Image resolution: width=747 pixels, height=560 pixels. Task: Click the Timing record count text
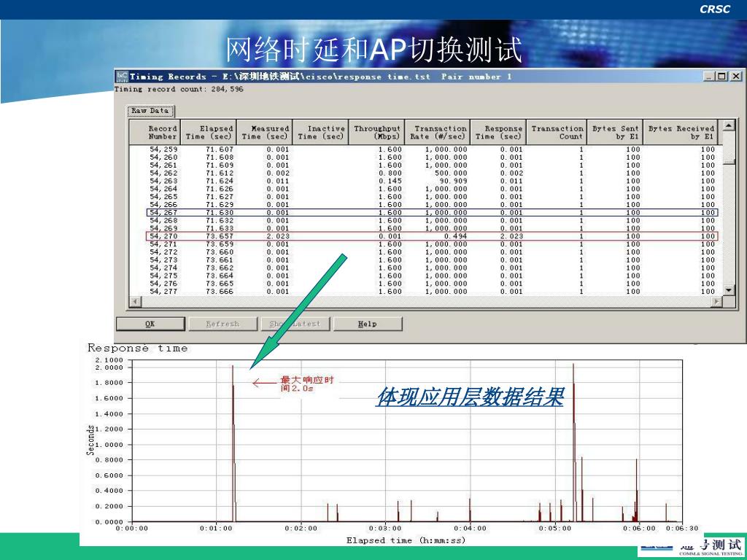tap(179, 89)
